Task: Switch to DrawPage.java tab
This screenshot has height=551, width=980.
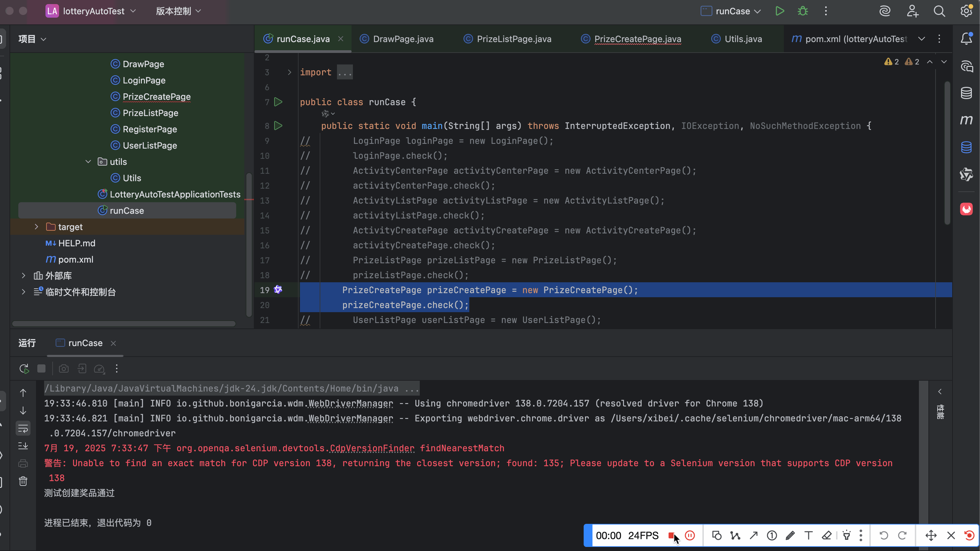Action: tap(397, 39)
